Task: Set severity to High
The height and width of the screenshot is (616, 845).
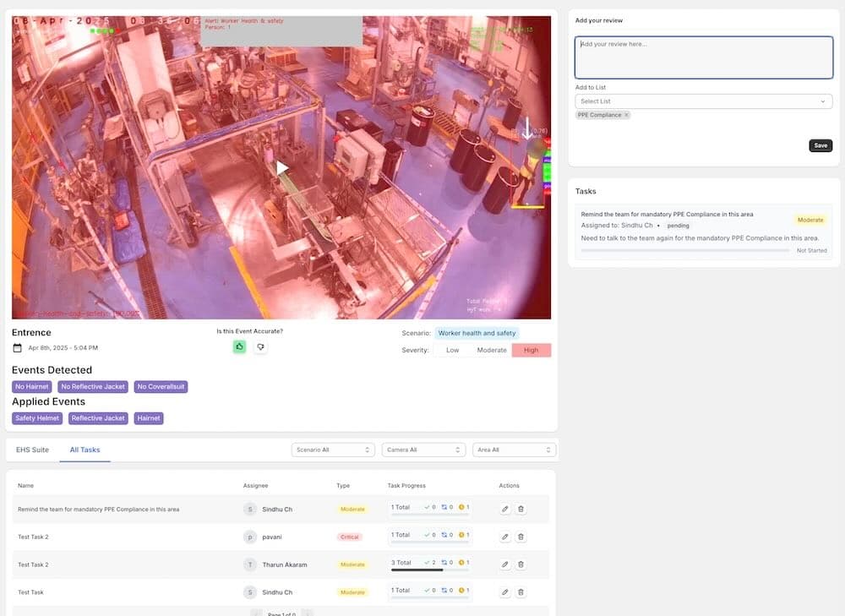Action: (531, 350)
